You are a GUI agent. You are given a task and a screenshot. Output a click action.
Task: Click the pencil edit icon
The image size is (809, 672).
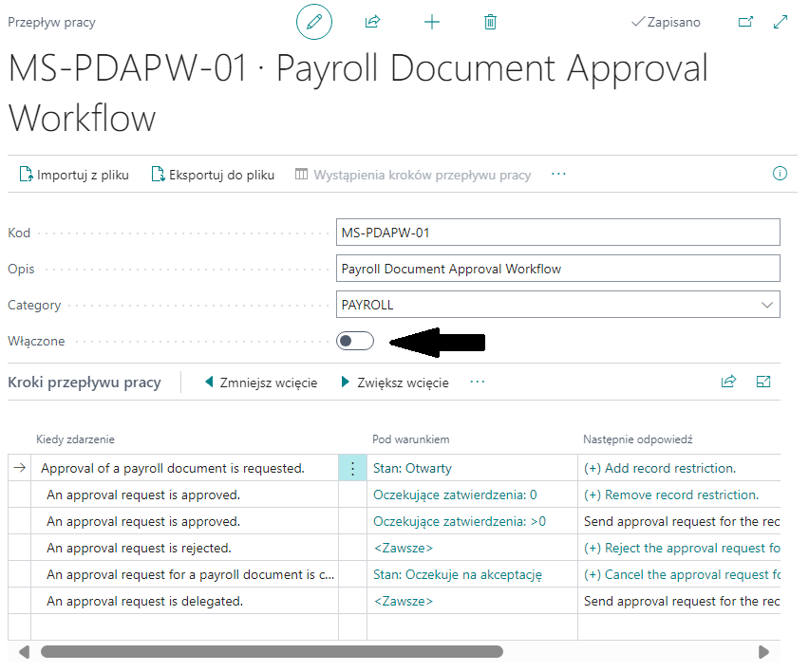tap(314, 22)
